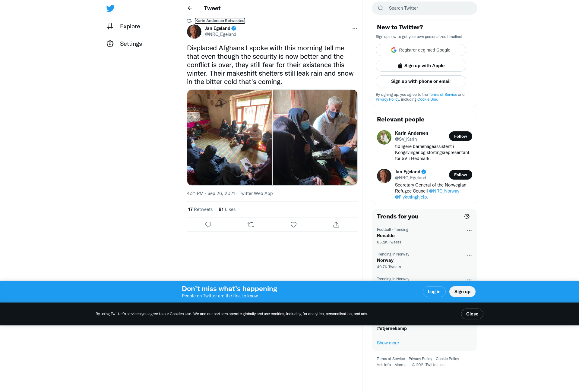Like the tweet with the heart icon

point(293,224)
